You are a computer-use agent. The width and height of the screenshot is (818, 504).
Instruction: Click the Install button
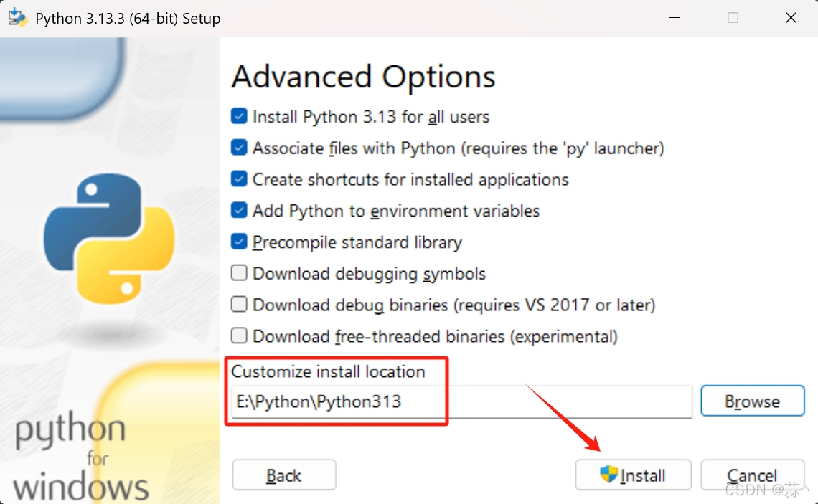pos(633,475)
